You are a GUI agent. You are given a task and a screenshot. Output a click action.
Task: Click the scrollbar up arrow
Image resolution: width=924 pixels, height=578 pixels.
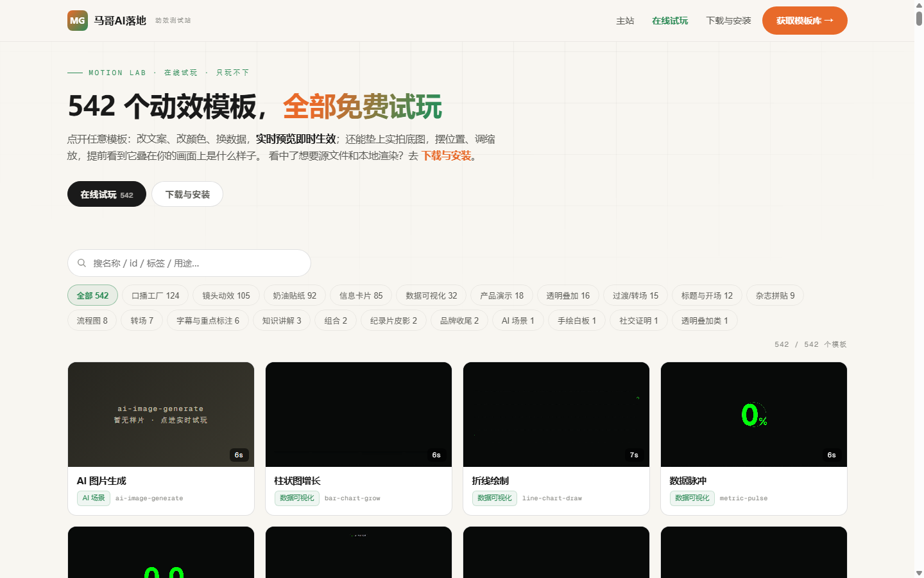(x=919, y=4)
